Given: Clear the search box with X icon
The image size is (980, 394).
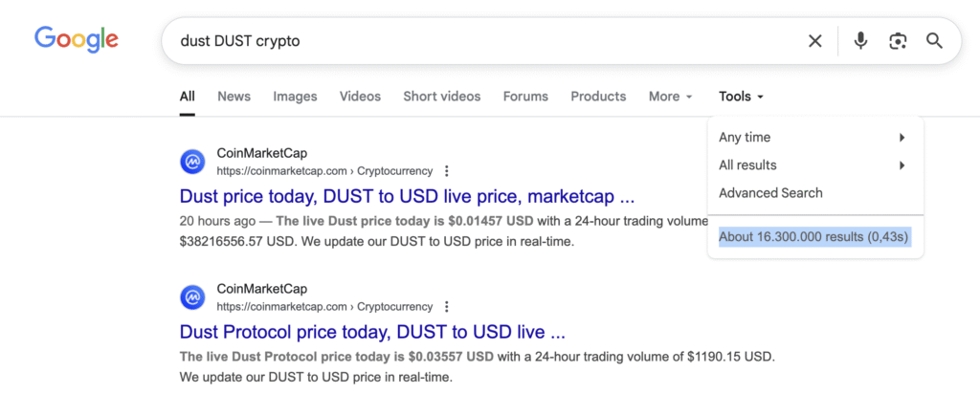Looking at the screenshot, I should [814, 41].
